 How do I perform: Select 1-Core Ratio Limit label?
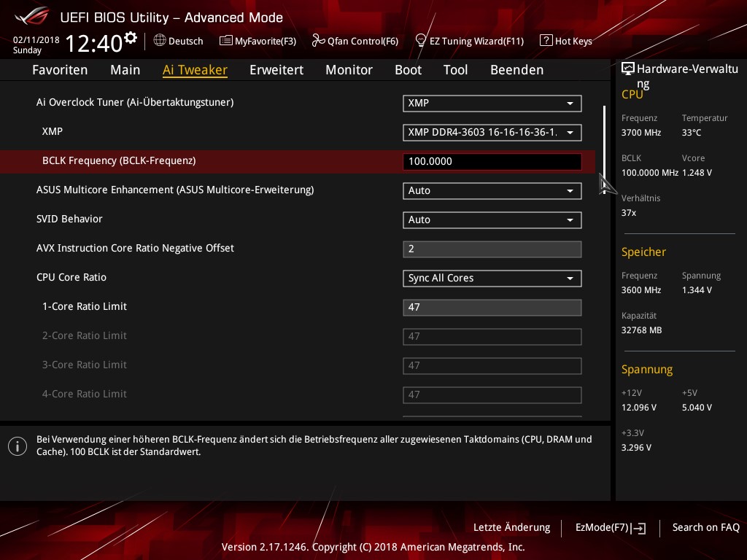pyautogui.click(x=85, y=307)
